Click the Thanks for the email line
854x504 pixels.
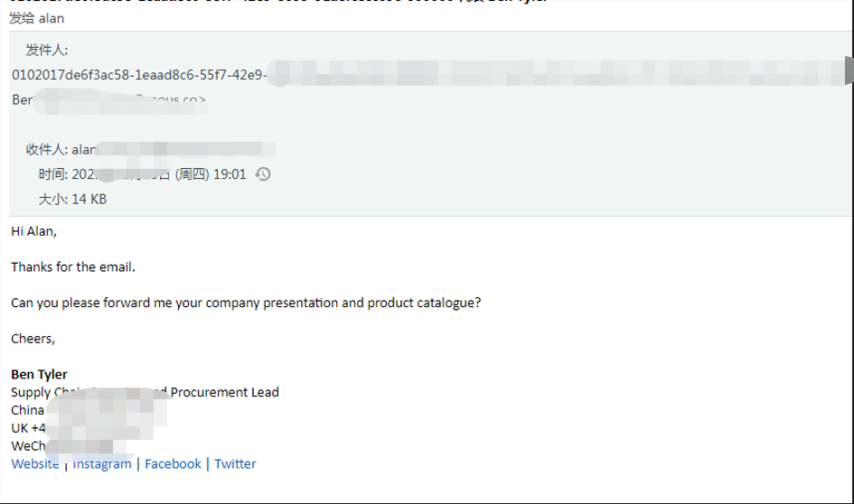pyautogui.click(x=73, y=266)
